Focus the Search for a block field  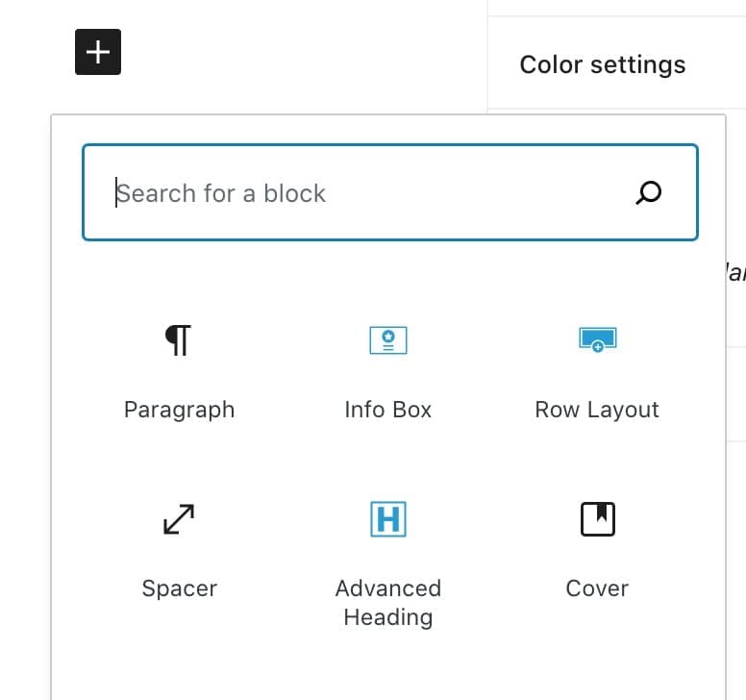pyautogui.click(x=390, y=192)
